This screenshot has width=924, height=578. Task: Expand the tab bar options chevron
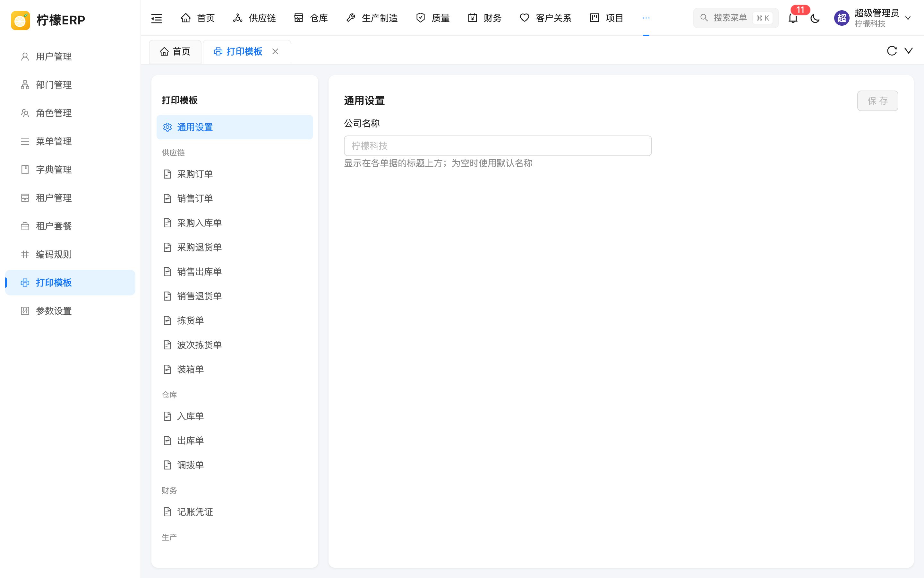(x=908, y=51)
